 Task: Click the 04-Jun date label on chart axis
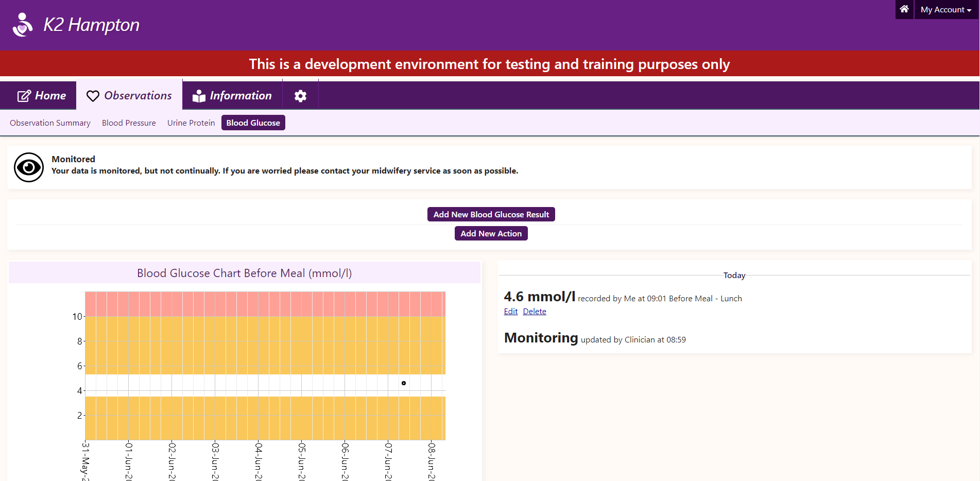[x=259, y=461]
